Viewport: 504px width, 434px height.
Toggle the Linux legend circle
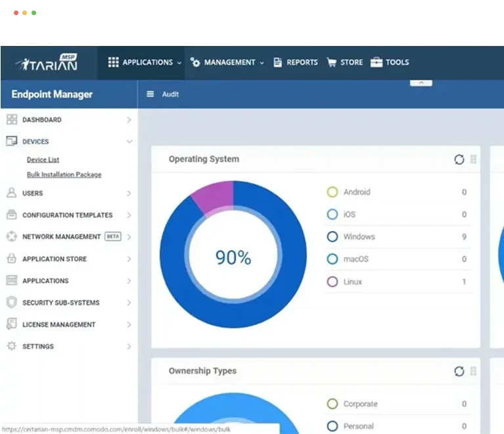332,282
